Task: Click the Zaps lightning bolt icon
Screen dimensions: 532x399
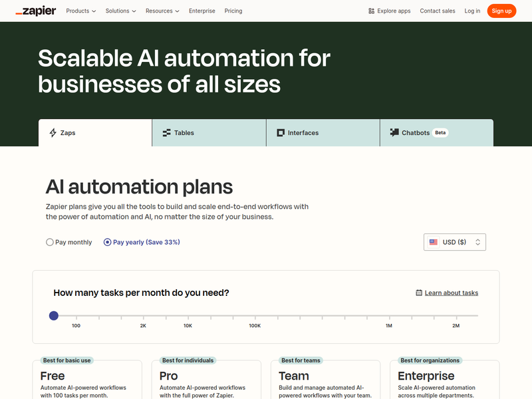Action: [53, 132]
